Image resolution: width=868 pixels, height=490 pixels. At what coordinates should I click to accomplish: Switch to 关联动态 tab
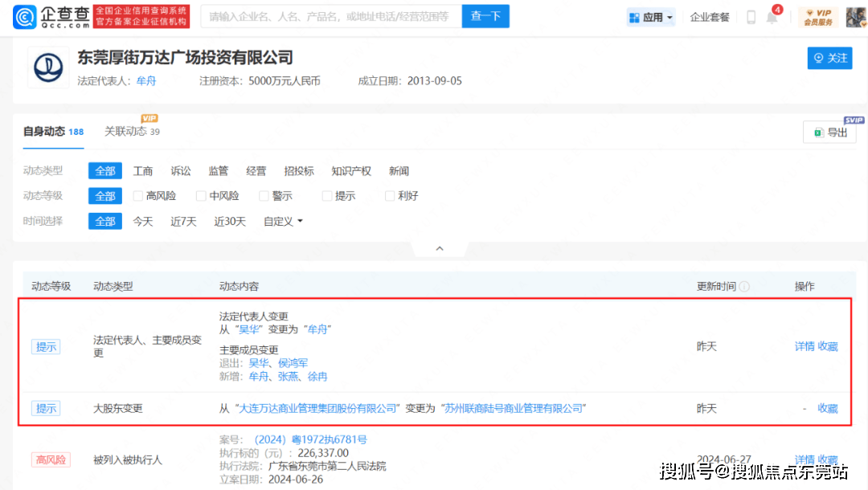click(x=132, y=132)
